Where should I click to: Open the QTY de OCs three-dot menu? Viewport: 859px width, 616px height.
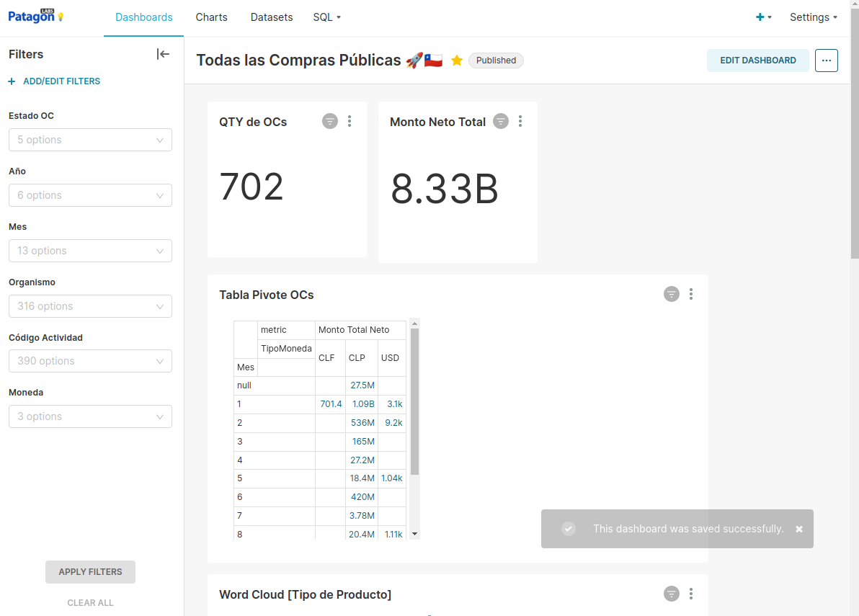coord(350,121)
